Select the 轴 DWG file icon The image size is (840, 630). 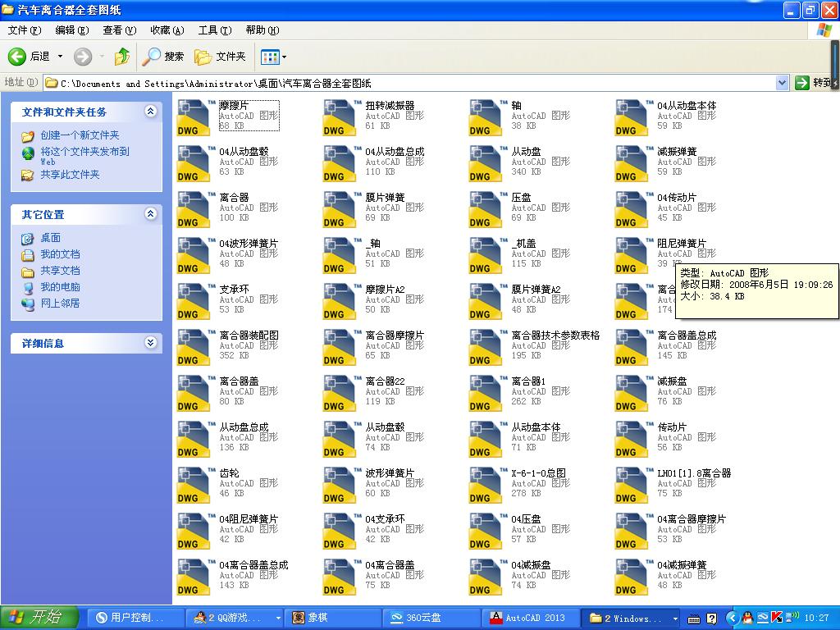pos(486,118)
